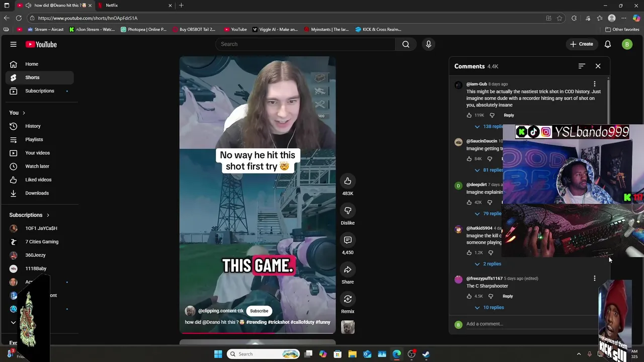This screenshot has width=644, height=362.
Task: Open History in sidebar
Action: pyautogui.click(x=39, y=126)
